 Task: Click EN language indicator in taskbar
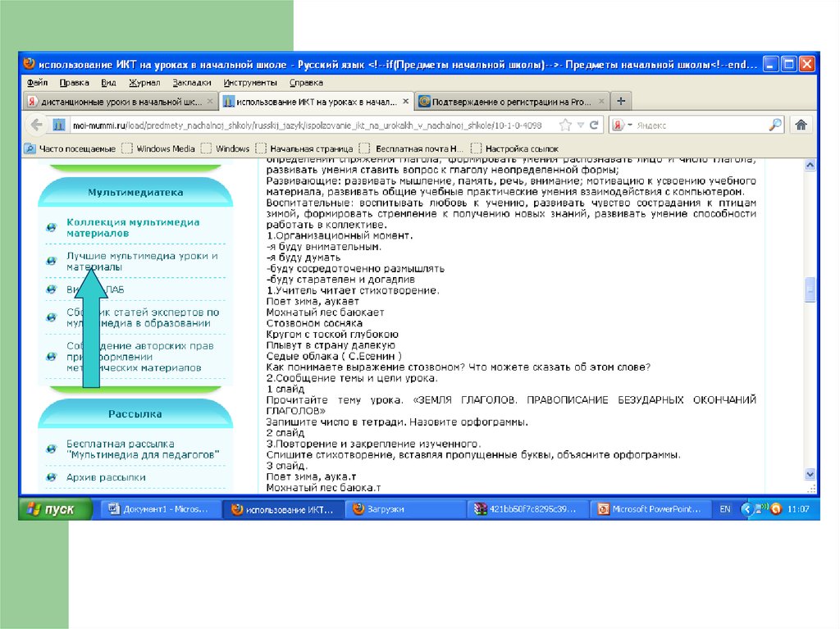pyautogui.click(x=724, y=509)
